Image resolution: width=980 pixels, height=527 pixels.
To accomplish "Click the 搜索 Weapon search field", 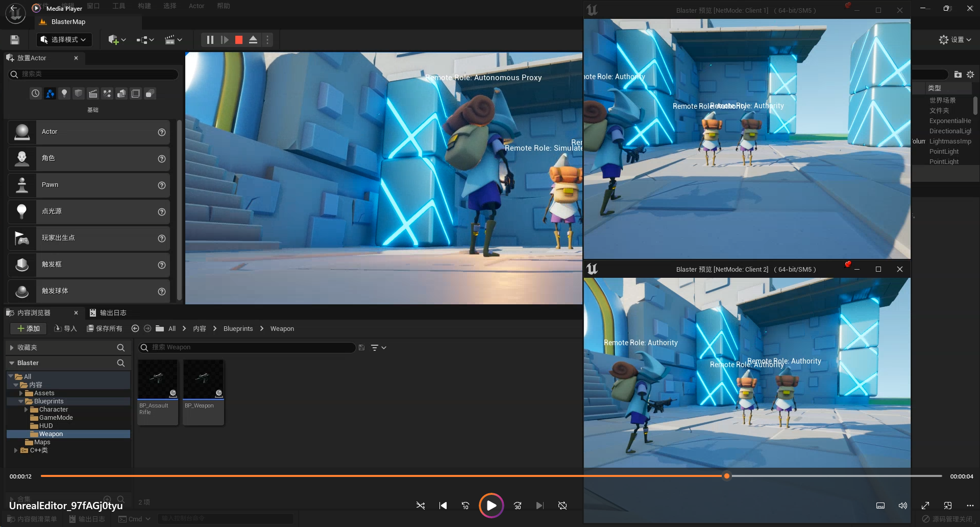I will pyautogui.click(x=247, y=348).
